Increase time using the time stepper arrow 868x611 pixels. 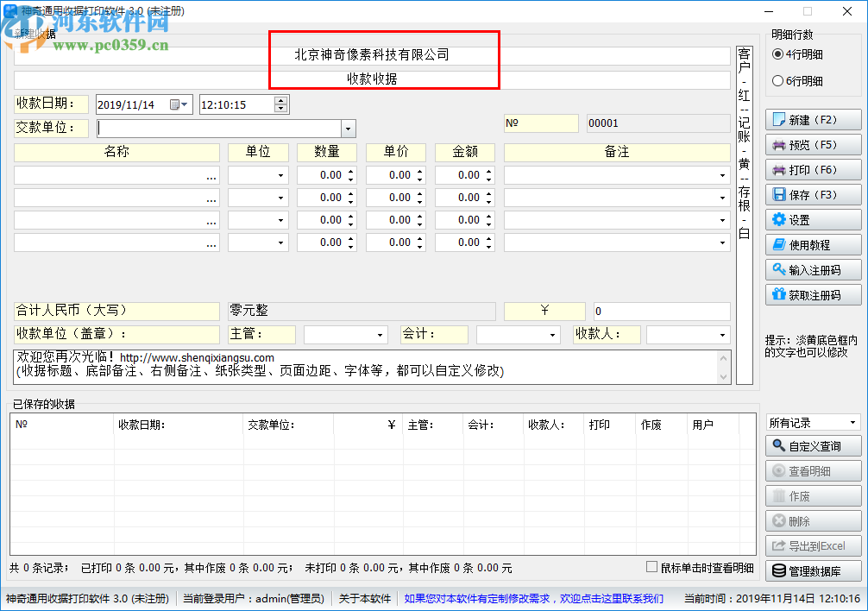[x=280, y=99]
